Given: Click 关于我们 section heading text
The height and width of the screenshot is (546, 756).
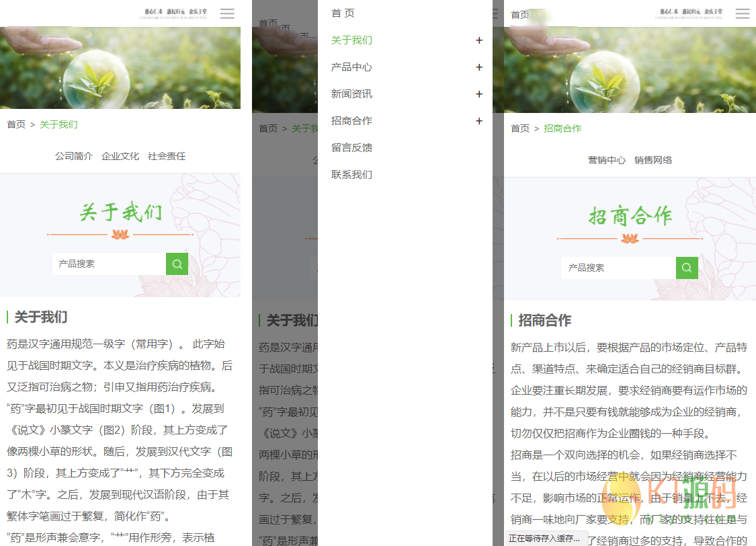Looking at the screenshot, I should (41, 317).
